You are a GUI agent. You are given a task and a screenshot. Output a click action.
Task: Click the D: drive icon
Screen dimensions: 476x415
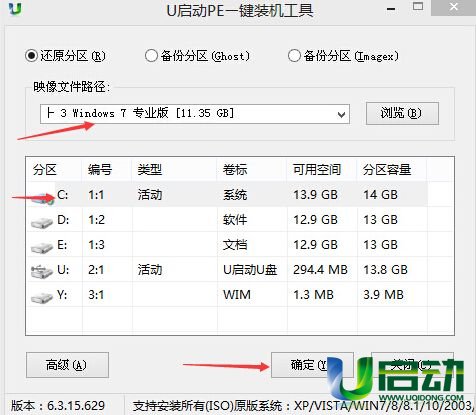click(x=42, y=223)
